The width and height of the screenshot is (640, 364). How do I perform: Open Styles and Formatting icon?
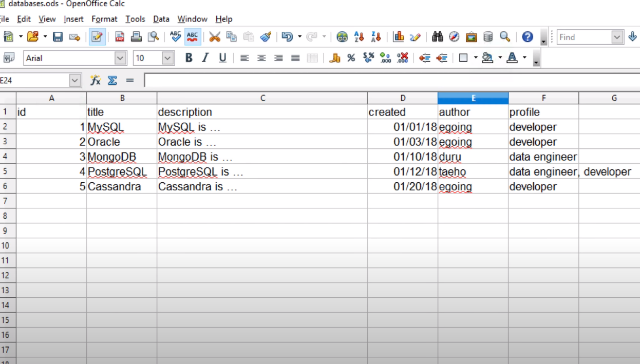pyautogui.click(x=9, y=58)
